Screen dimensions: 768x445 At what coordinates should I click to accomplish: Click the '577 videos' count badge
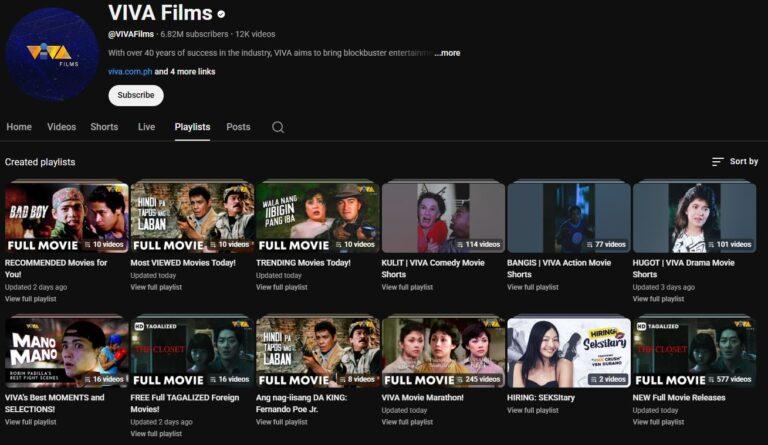[x=729, y=379]
